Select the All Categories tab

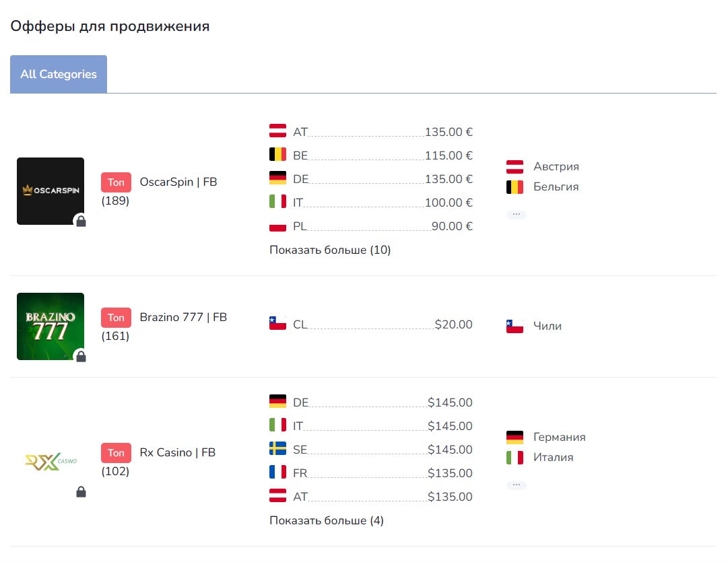tap(59, 74)
